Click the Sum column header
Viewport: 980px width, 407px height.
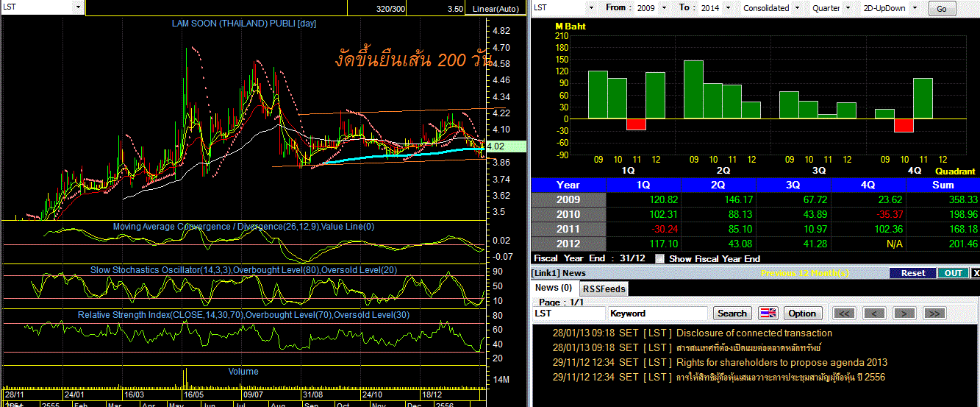click(x=943, y=185)
